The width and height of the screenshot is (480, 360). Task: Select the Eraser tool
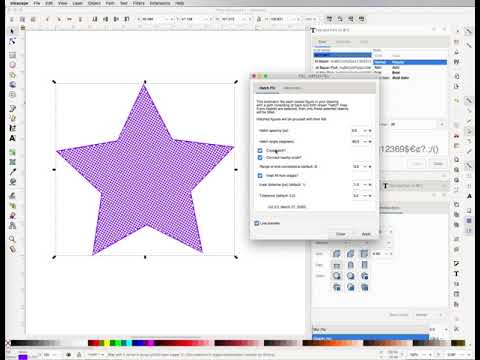(12, 216)
